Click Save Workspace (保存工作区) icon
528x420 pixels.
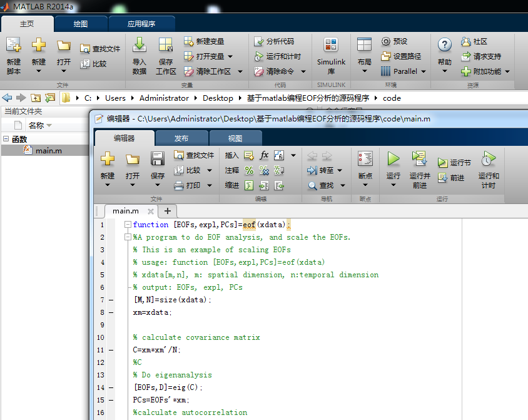click(166, 45)
